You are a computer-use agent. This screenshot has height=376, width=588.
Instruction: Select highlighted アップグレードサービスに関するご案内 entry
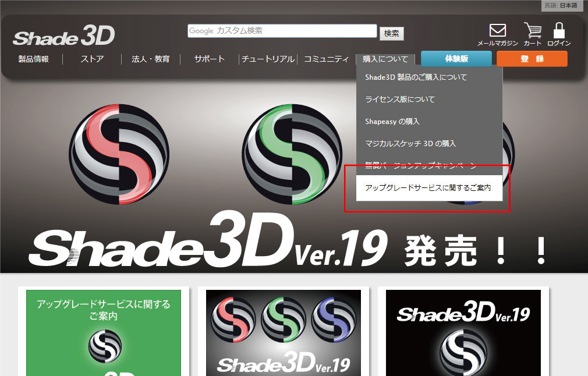coord(429,188)
